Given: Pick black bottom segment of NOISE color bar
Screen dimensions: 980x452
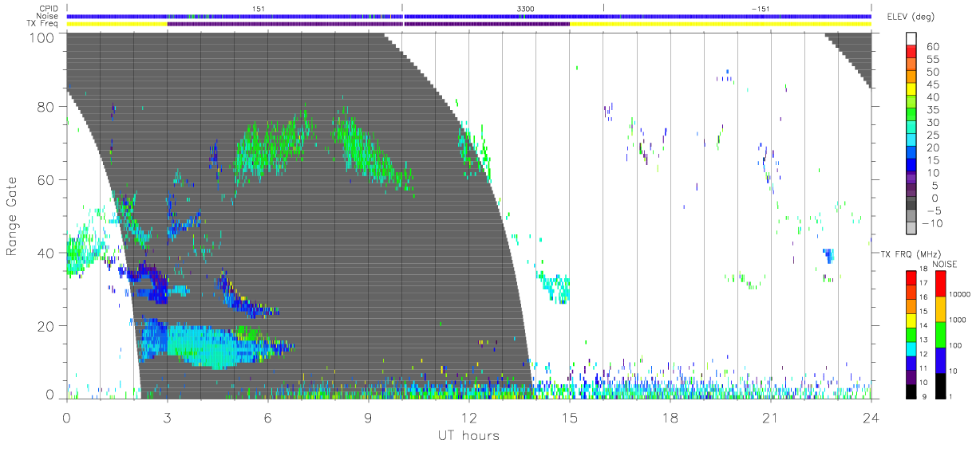Looking at the screenshot, I should (941, 385).
